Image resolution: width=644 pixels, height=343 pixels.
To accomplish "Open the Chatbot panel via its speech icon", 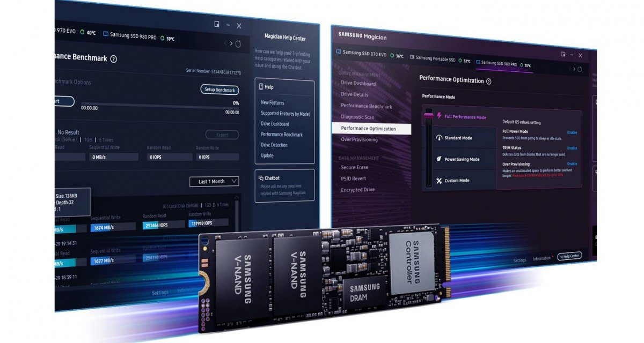I will (262, 178).
